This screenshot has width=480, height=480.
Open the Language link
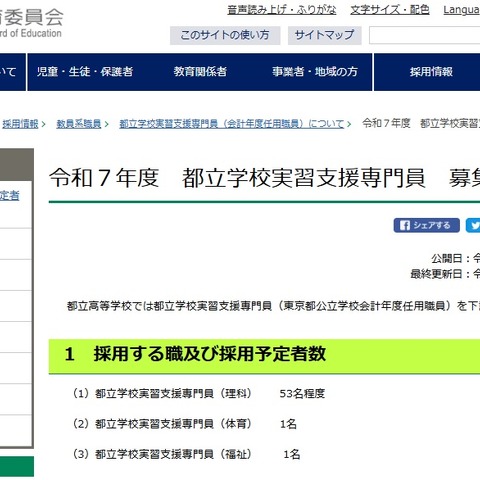tap(462, 10)
